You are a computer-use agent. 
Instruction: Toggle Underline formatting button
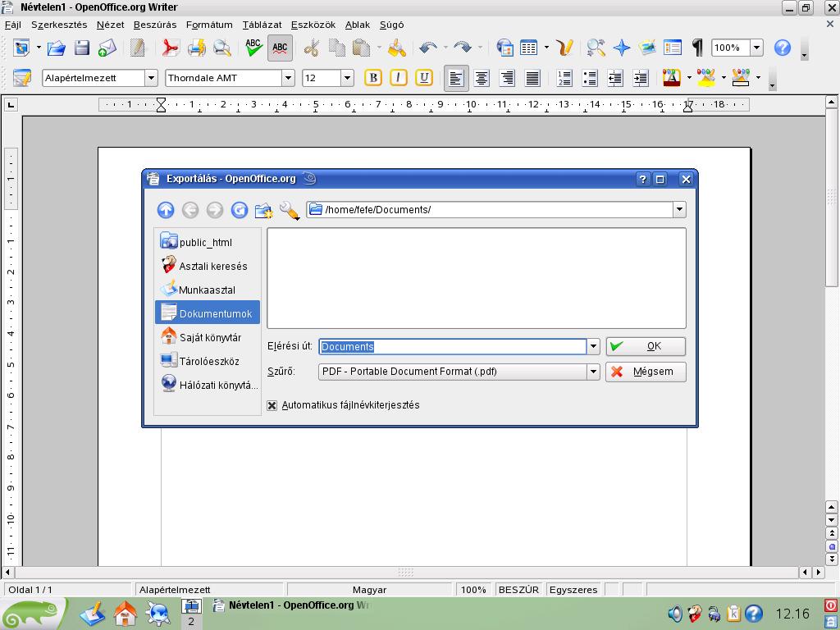point(424,78)
